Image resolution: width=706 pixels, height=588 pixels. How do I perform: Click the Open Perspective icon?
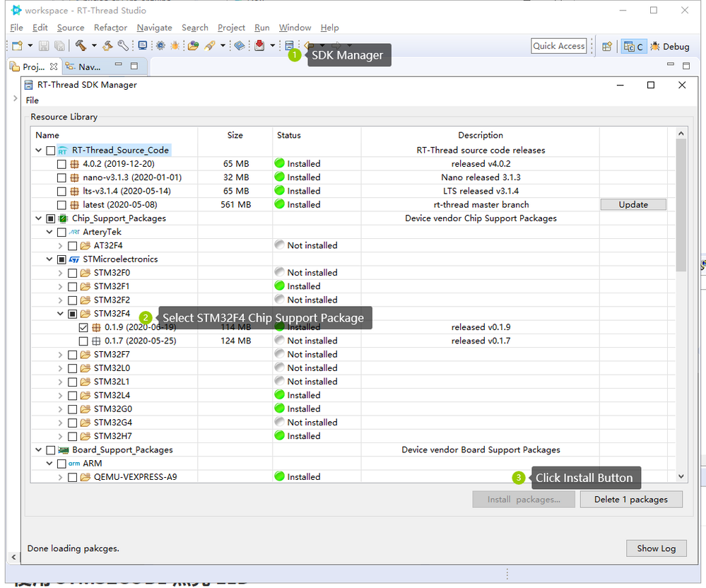607,47
